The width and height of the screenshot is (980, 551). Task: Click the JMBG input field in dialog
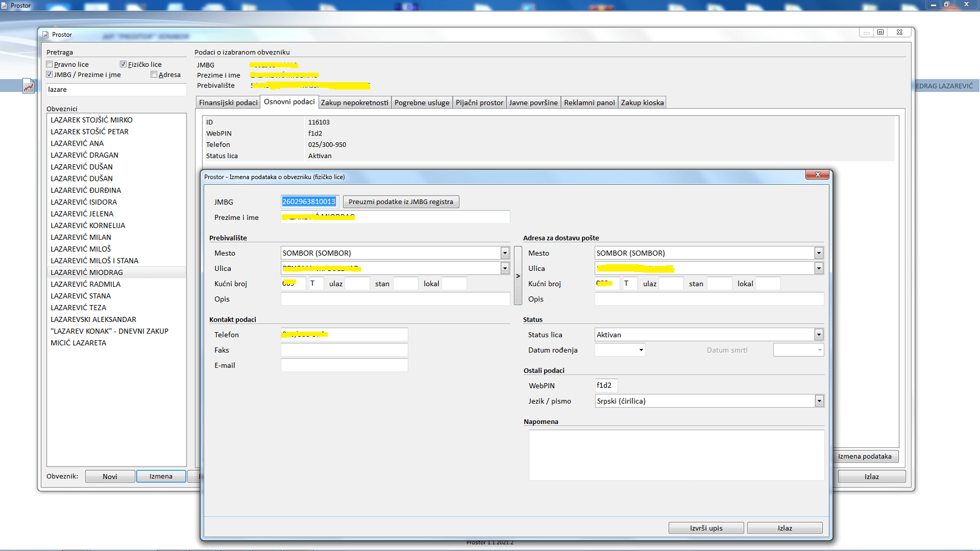coord(310,202)
